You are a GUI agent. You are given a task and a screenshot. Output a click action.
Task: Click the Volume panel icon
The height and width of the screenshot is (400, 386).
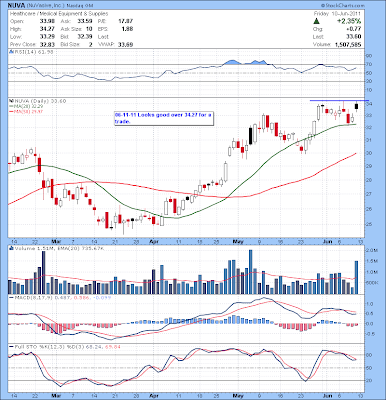pyautogui.click(x=11, y=248)
